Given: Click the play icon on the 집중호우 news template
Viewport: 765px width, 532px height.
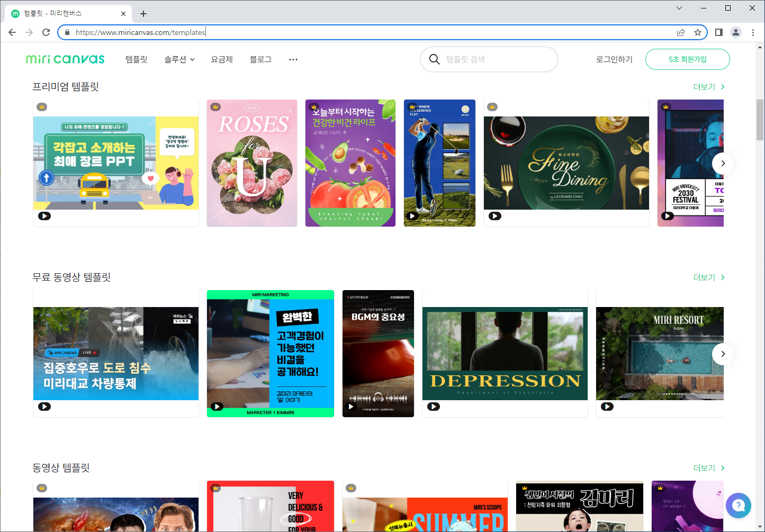Looking at the screenshot, I should [44, 407].
